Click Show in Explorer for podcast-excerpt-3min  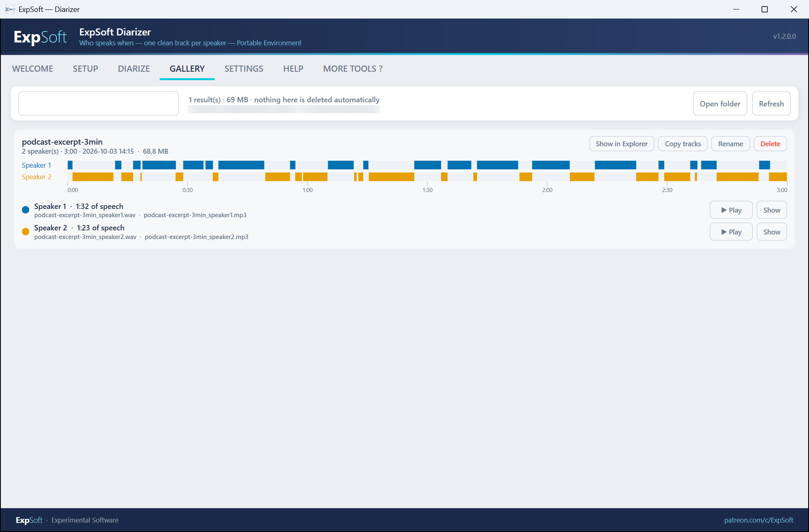[x=621, y=144]
